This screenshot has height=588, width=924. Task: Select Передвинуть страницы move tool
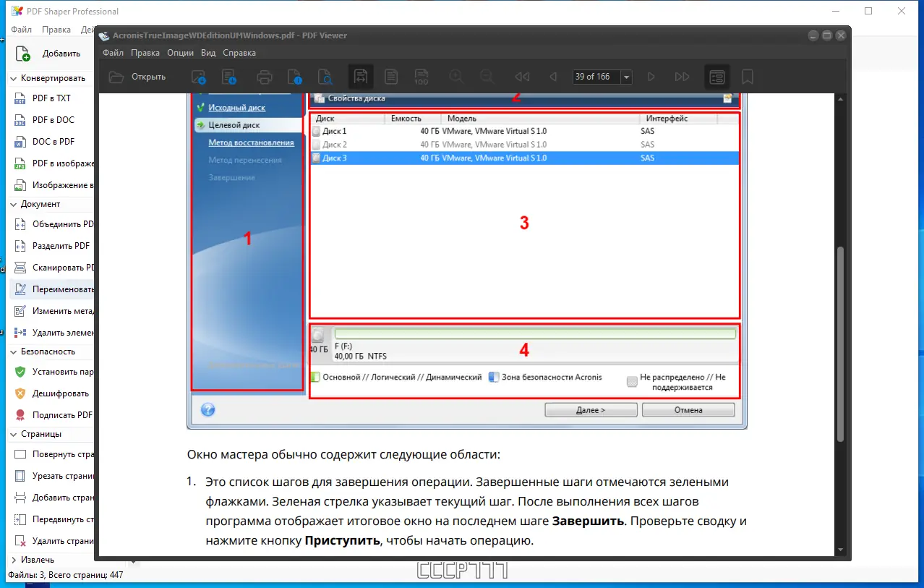click(x=52, y=519)
